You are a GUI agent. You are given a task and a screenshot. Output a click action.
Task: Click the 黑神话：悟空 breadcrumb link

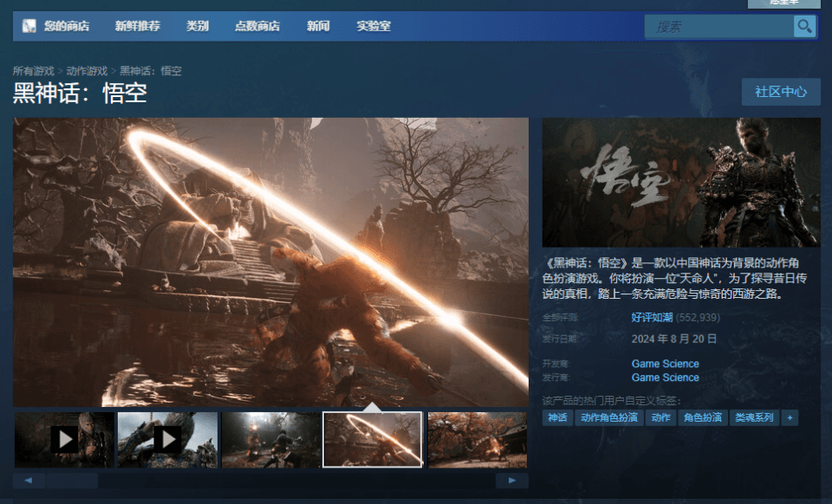pos(151,71)
